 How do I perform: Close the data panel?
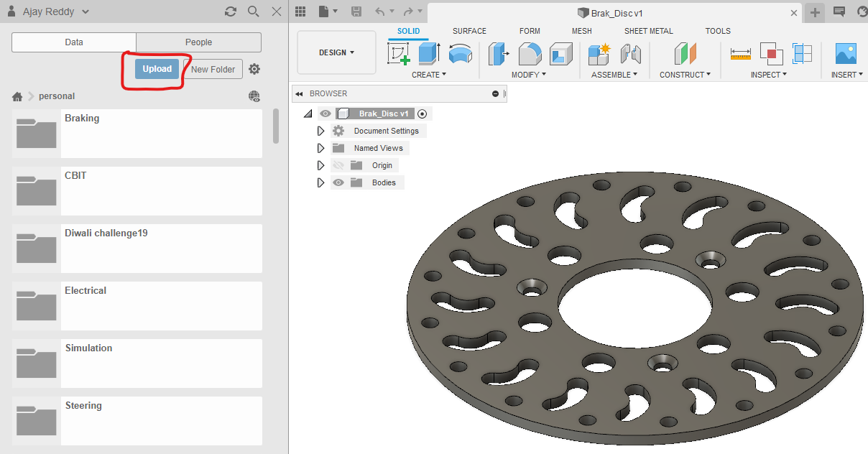277,11
